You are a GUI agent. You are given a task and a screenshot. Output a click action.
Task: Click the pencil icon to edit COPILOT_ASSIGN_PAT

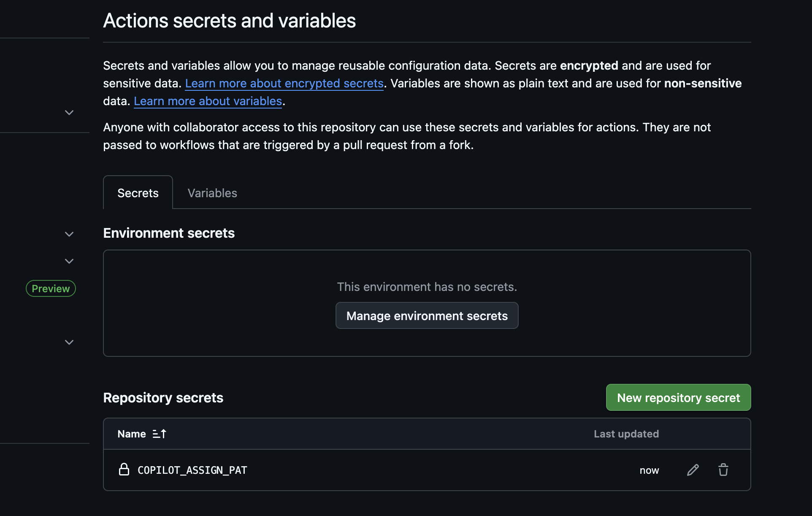(693, 470)
